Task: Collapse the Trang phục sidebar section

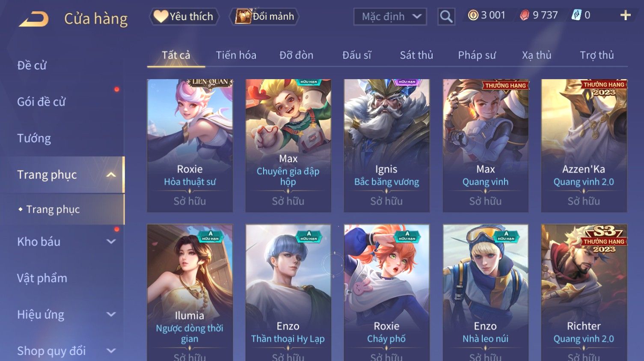Action: 111,175
